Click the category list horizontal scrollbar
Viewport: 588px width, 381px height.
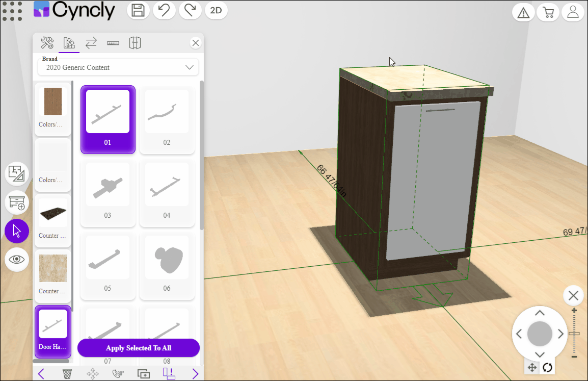click(x=51, y=361)
